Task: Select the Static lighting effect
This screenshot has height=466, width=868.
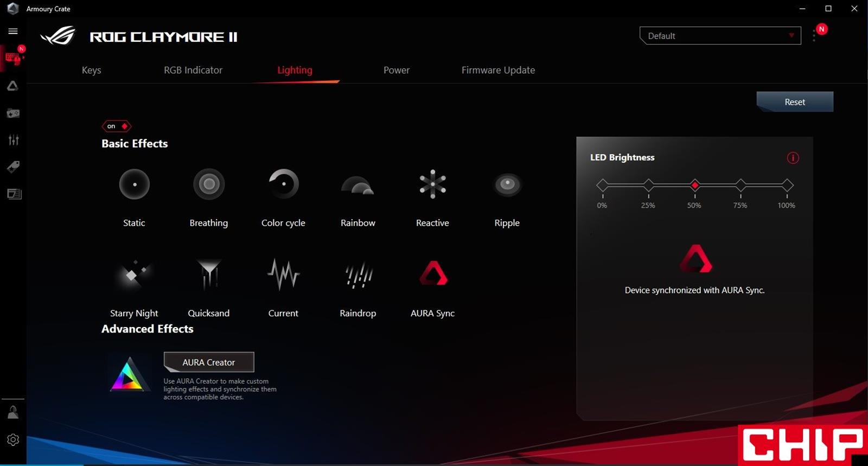Action: point(134,184)
